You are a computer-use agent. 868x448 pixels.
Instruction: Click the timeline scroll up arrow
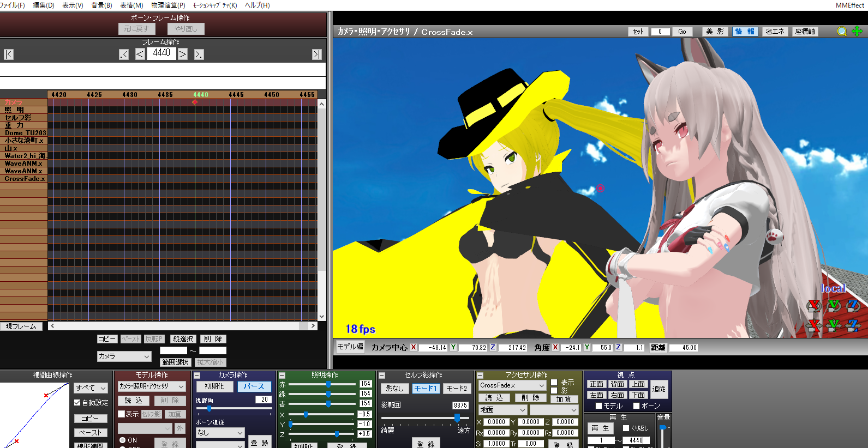[x=321, y=104]
